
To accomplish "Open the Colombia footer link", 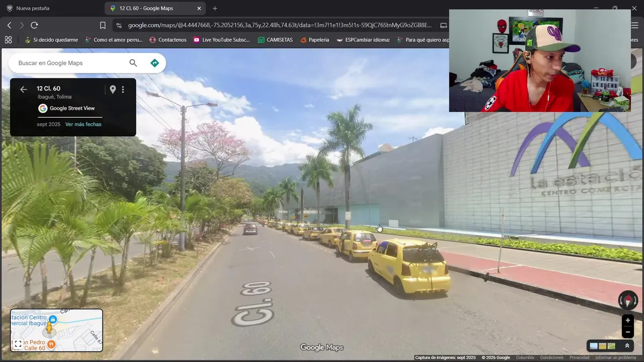I will [525, 357].
